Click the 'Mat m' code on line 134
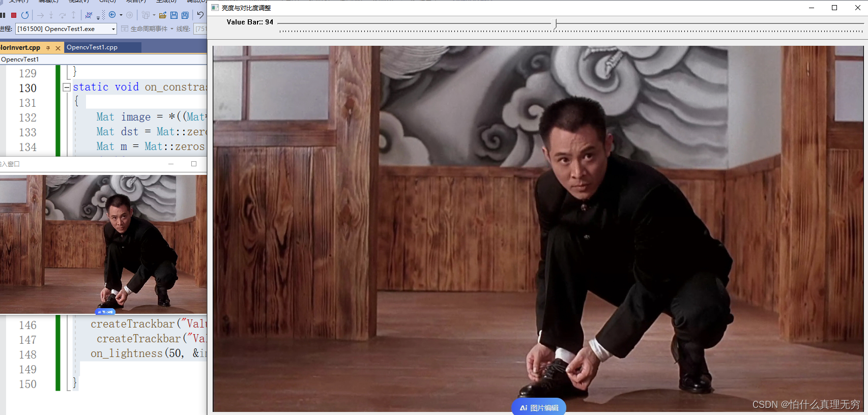Image resolution: width=868 pixels, height=415 pixels. point(112,146)
